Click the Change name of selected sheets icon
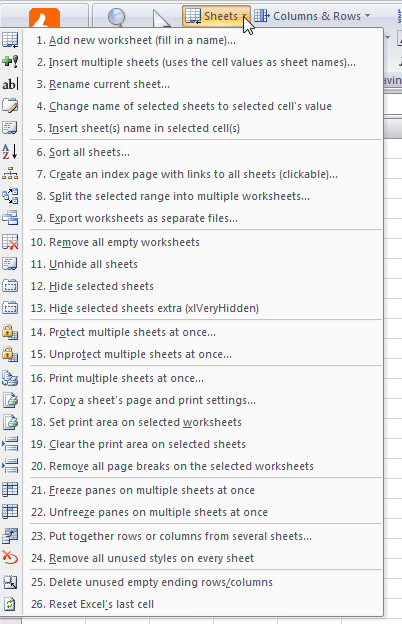The image size is (402, 624). [10, 106]
